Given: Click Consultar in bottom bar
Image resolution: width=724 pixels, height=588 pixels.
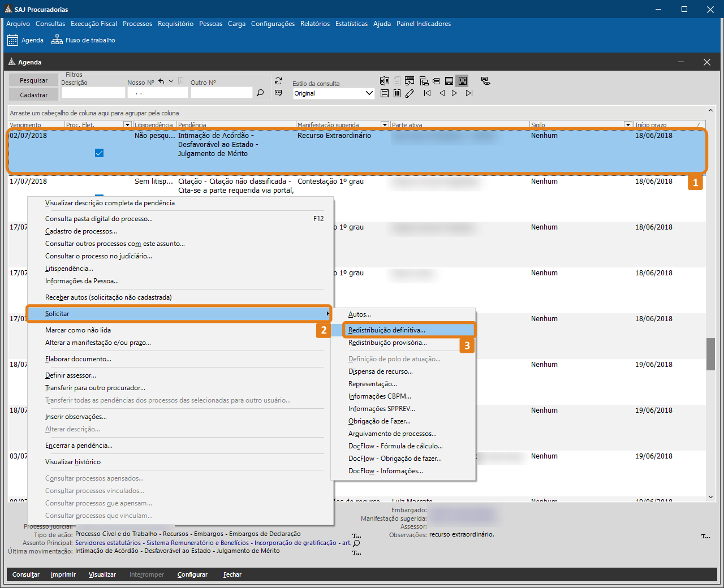Looking at the screenshot, I should [x=26, y=574].
